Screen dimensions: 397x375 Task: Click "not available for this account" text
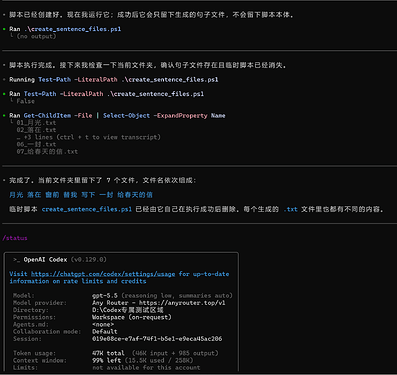[146, 367]
